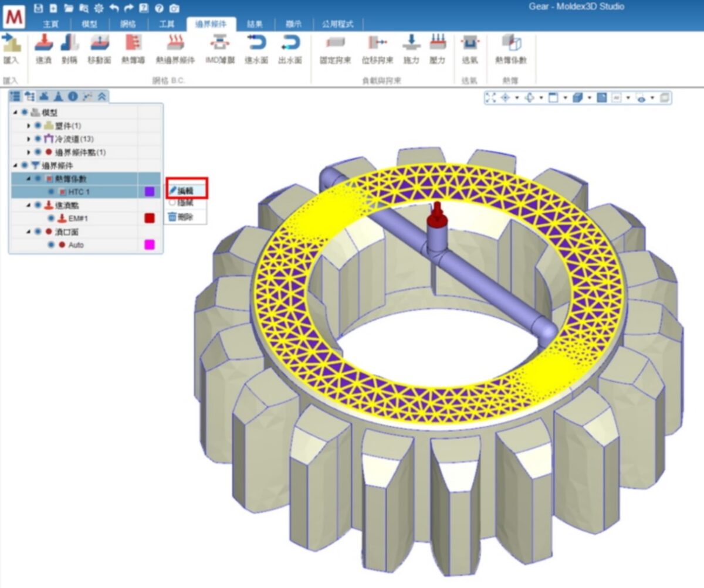Click the camera snapshot icon in title bar
The image size is (704, 588).
tap(174, 8)
